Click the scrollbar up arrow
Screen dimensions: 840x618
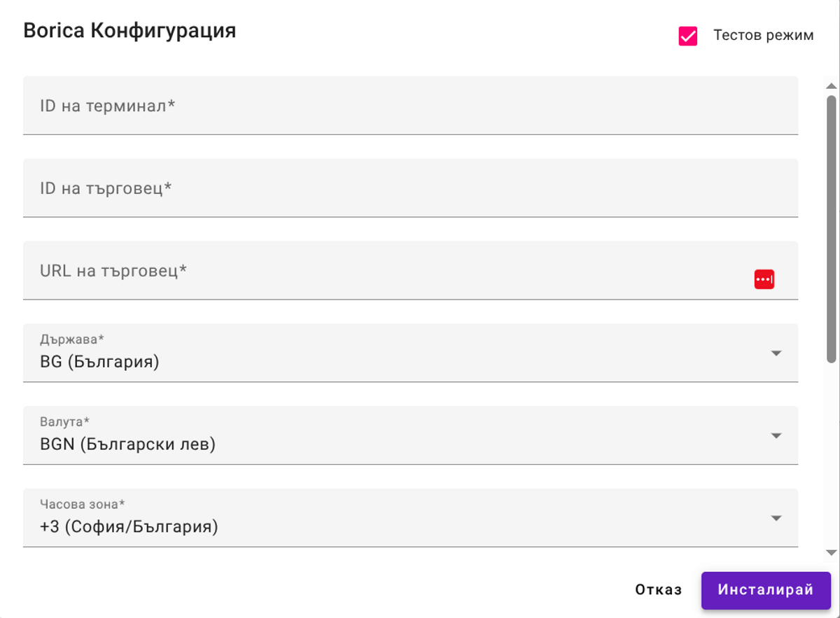832,86
